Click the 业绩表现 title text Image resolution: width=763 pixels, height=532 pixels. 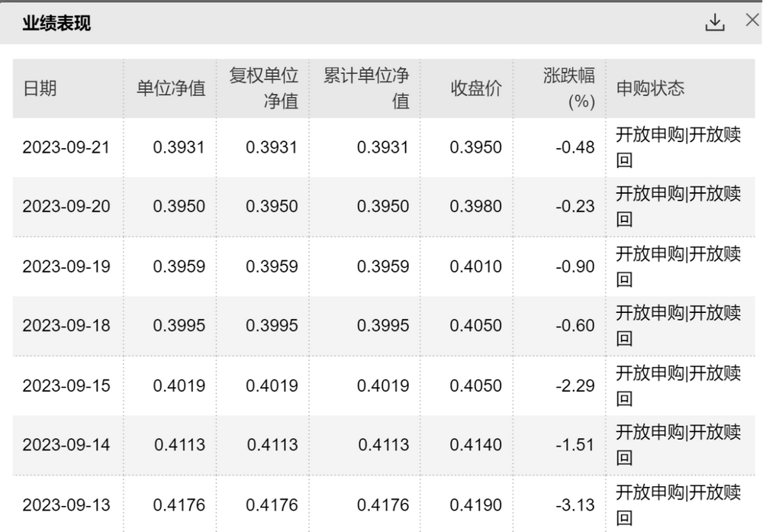point(56,23)
